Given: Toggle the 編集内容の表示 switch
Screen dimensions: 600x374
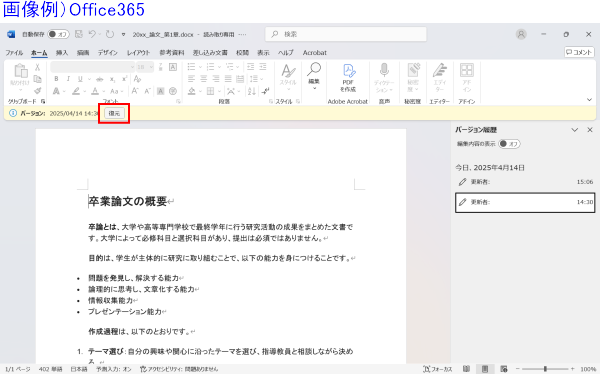Looking at the screenshot, I should tap(509, 144).
